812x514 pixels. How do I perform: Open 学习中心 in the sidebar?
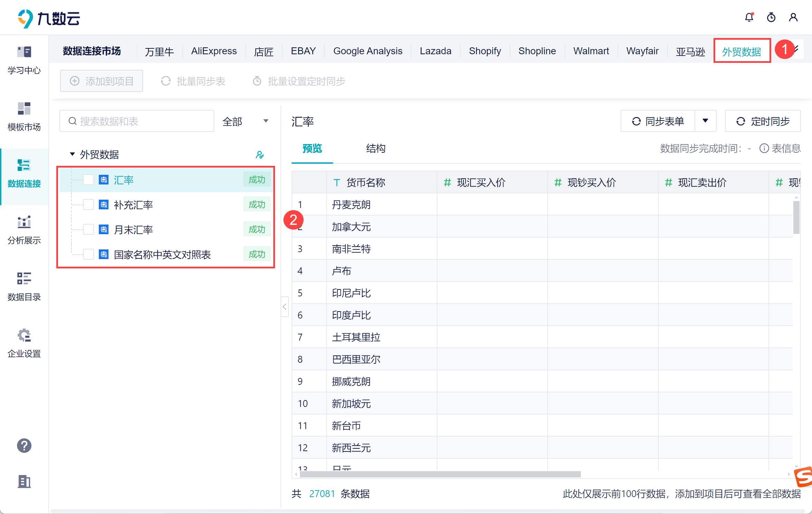pyautogui.click(x=24, y=60)
